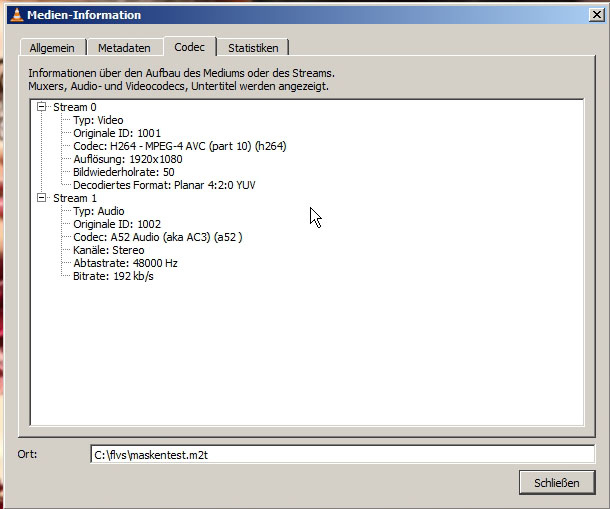Select the Stream 1 row
Image resolution: width=610 pixels, height=509 pixels.
coord(75,198)
